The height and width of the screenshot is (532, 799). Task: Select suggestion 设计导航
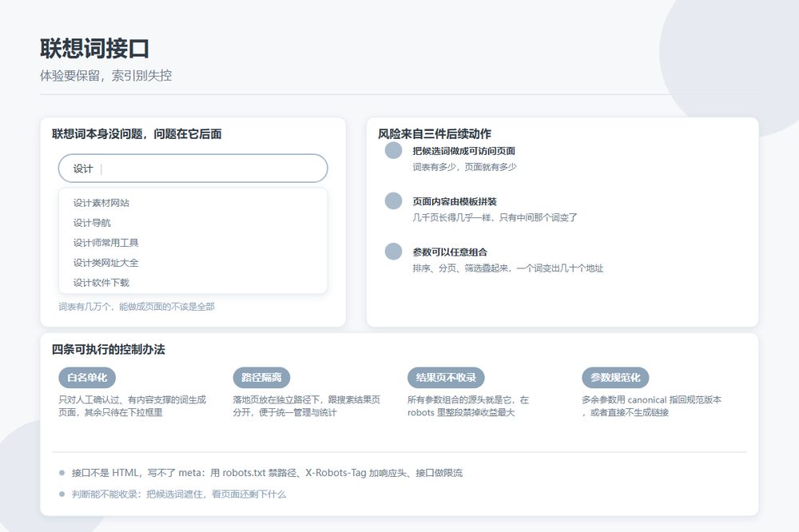pyautogui.click(x=92, y=223)
